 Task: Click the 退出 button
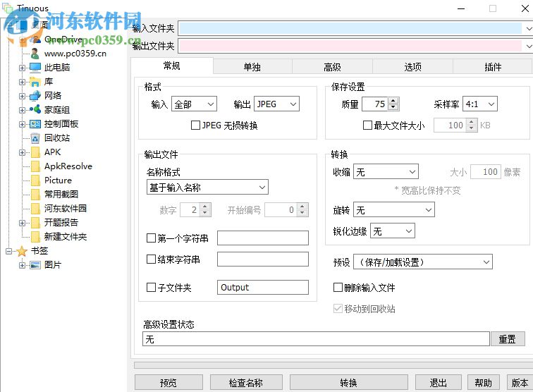tap(438, 382)
